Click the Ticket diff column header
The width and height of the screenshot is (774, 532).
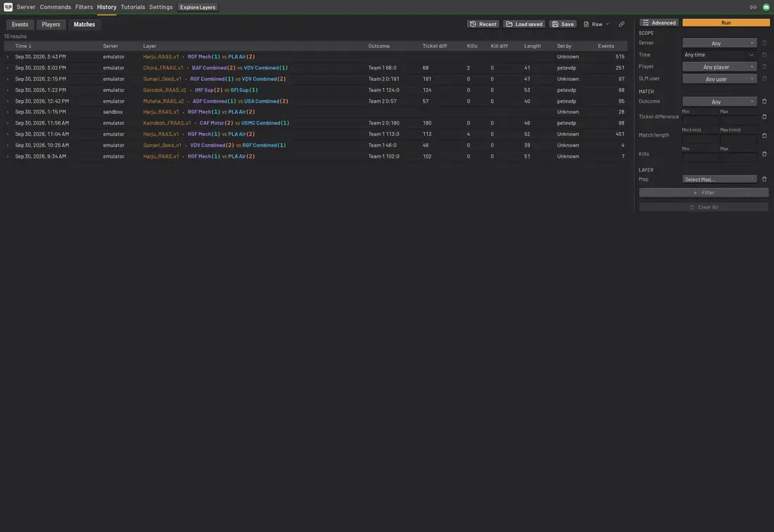point(434,46)
